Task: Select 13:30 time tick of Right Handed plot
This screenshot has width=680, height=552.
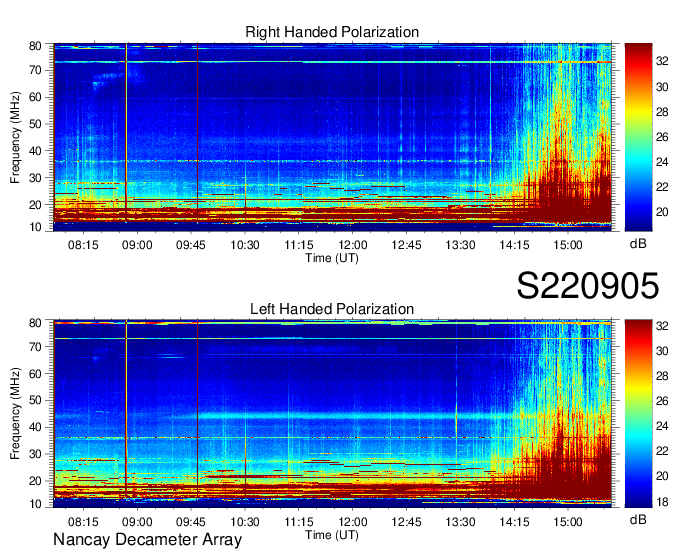Action: [x=461, y=245]
